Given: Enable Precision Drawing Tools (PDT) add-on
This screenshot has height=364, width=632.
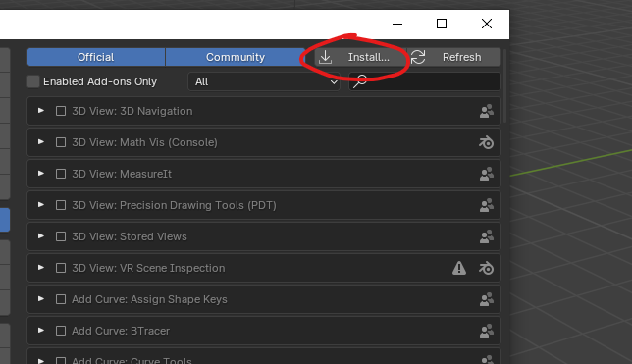Looking at the screenshot, I should [61, 205].
